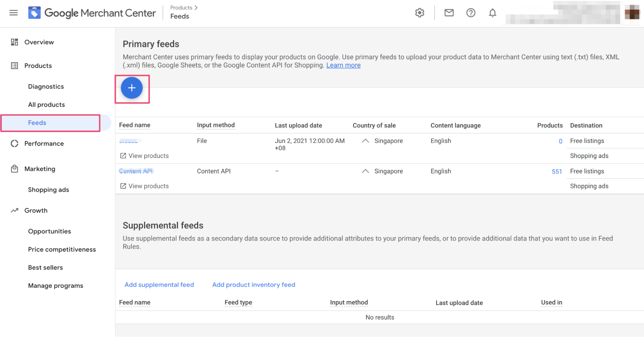Image resolution: width=644 pixels, height=337 pixels.
Task: Click the Products breadcrumb chevron
Action: tap(196, 7)
